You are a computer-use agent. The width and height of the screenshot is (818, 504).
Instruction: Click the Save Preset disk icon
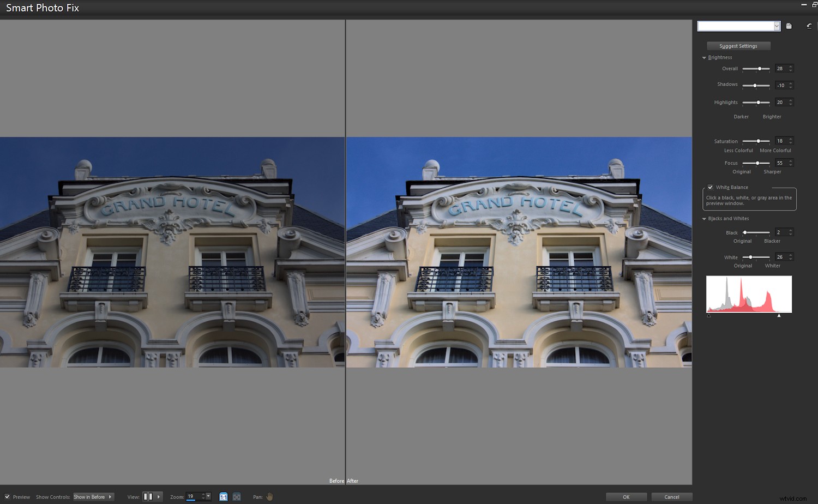coord(789,26)
